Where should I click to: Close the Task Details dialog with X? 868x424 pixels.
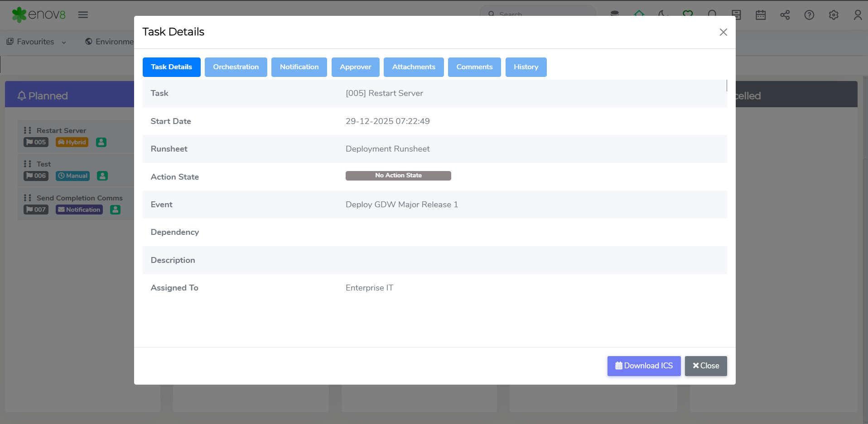pyautogui.click(x=723, y=32)
